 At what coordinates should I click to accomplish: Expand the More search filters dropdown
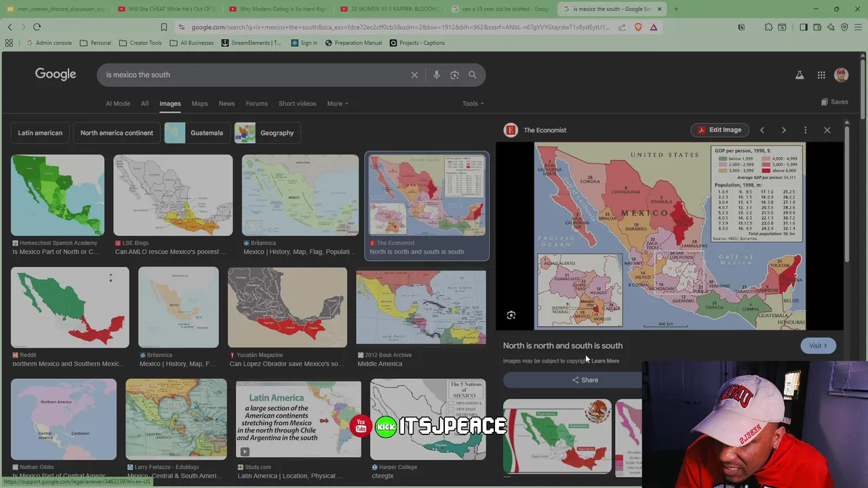click(x=338, y=104)
